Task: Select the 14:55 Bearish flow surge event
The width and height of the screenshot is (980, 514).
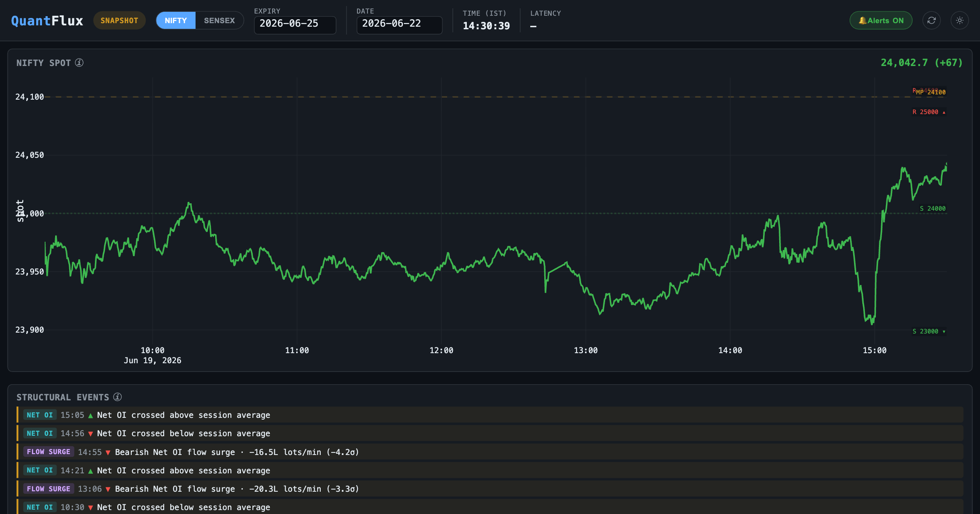Action: pos(490,452)
